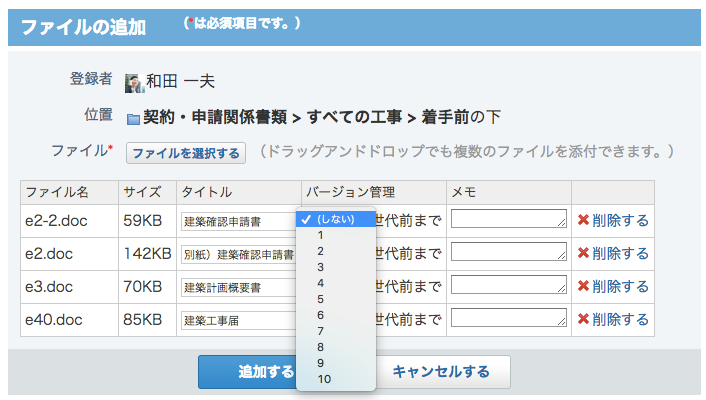This screenshot has width=706, height=400.
Task: Choose version count 1 from dropdown list
Action: (x=320, y=235)
